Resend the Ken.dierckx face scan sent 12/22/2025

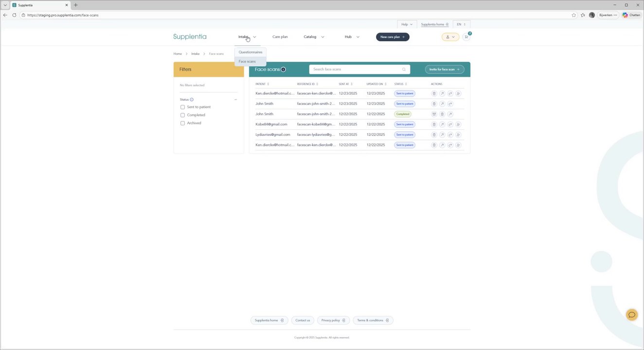(x=450, y=145)
